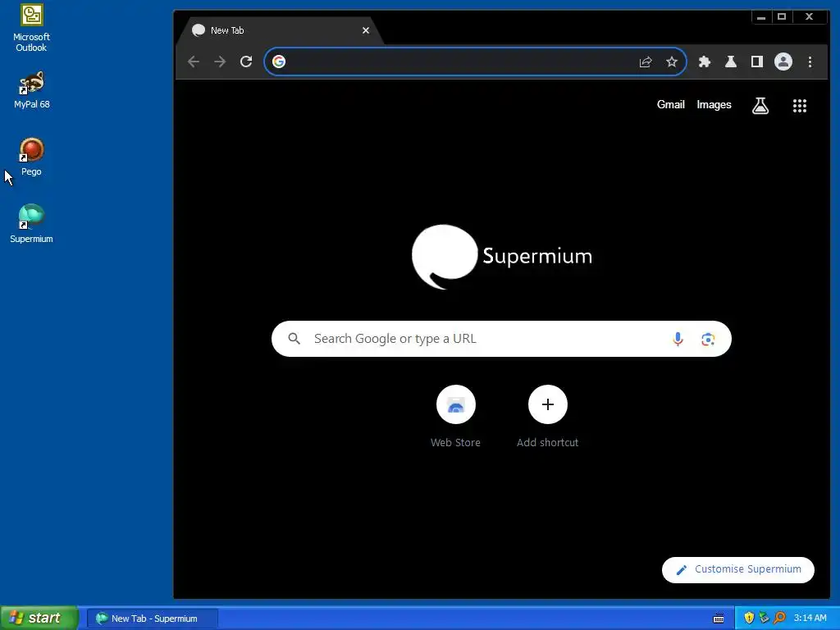Click the Add shortcut plus button
The width and height of the screenshot is (840, 630).
point(547,404)
